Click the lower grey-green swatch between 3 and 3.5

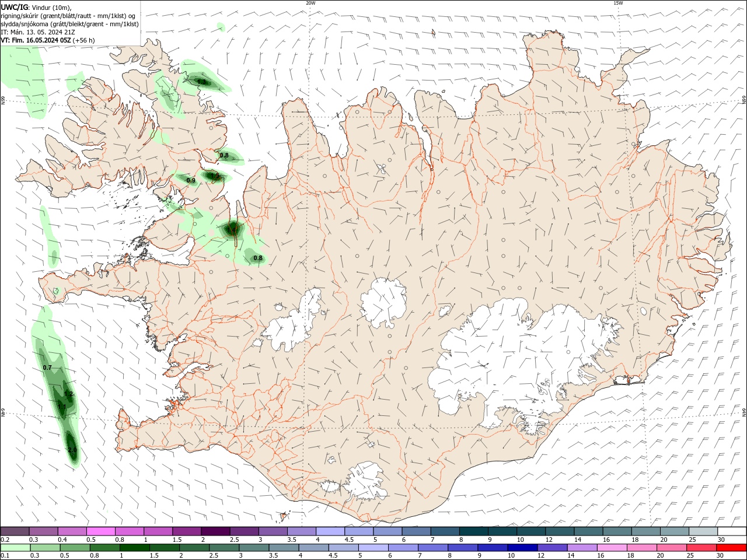(x=253, y=548)
